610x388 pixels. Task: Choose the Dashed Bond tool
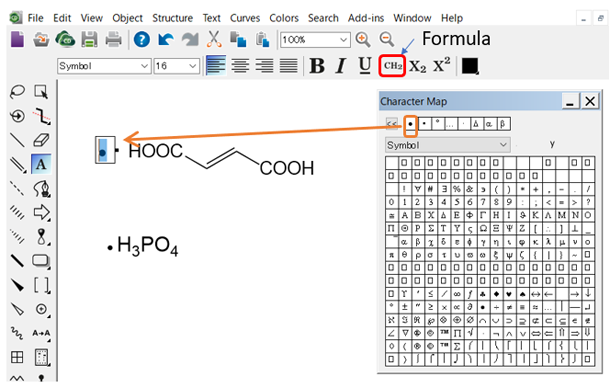pos(17,188)
